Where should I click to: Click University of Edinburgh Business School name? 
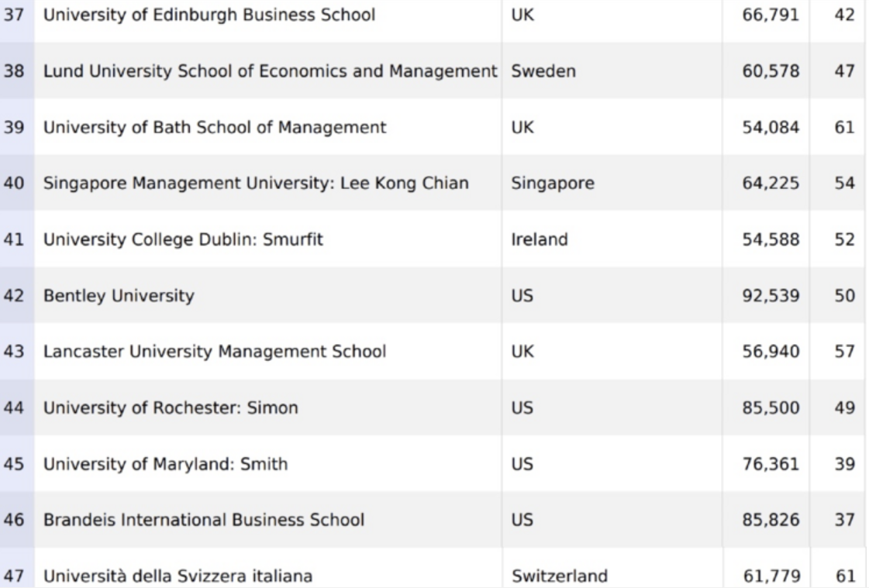coord(209,15)
